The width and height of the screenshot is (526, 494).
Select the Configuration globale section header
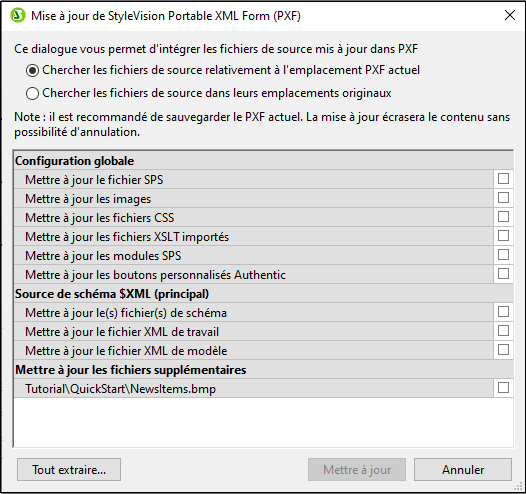click(263, 161)
